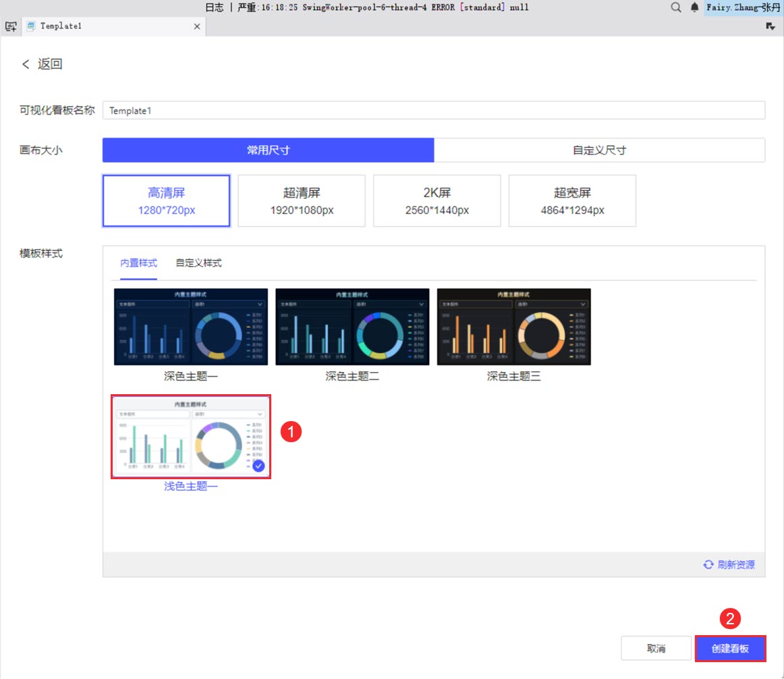784x679 pixels.
Task: Choose 深色主题二 thumbnail
Action: coord(352,327)
